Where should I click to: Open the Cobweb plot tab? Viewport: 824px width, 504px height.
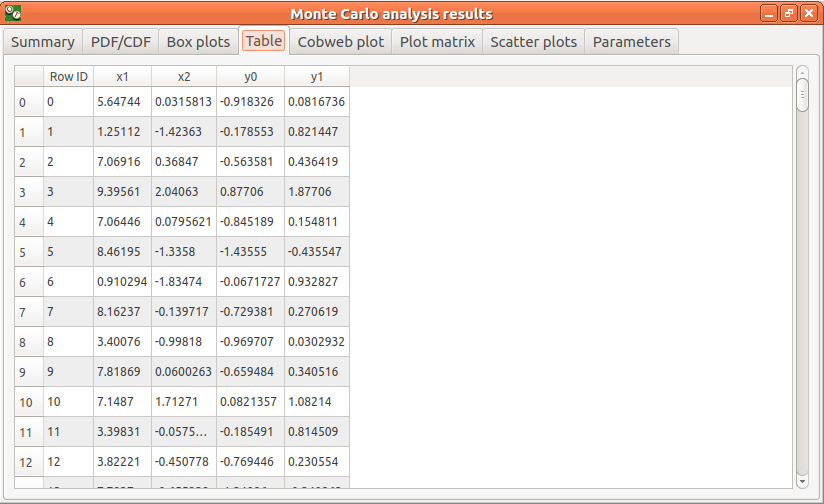click(340, 42)
